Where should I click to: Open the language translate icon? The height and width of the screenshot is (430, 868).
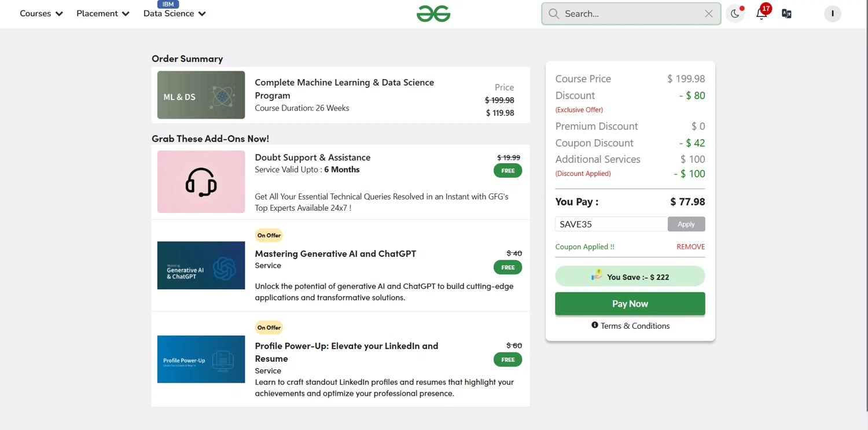(786, 13)
